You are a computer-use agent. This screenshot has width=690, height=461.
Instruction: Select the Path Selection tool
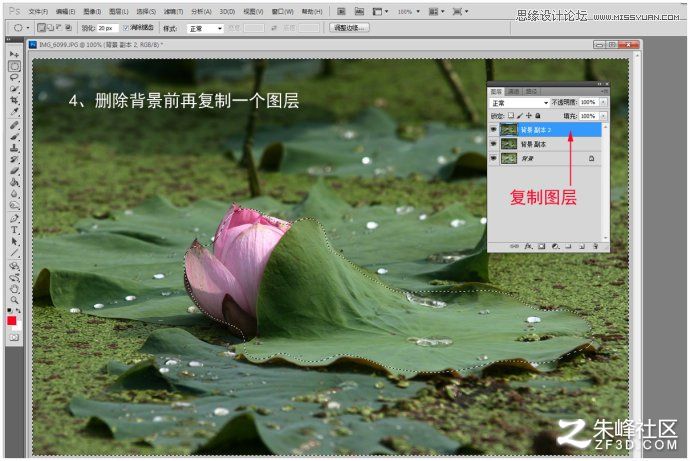pyautogui.click(x=14, y=241)
